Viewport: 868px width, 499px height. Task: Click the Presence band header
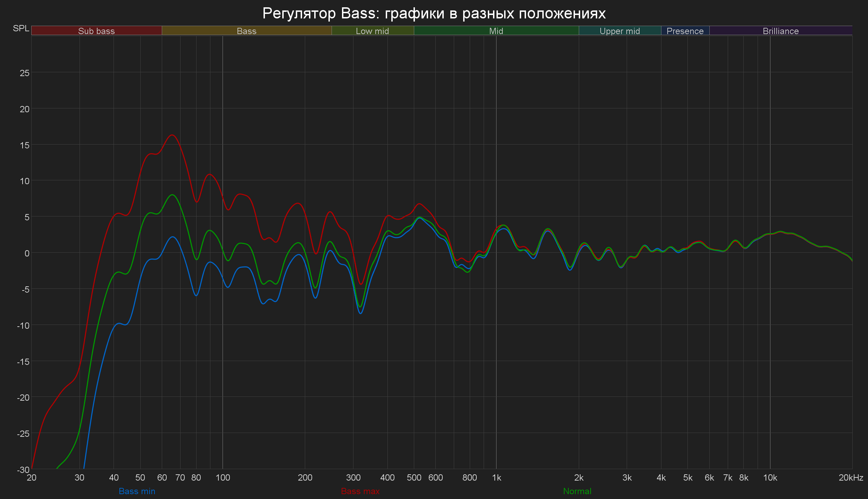[x=685, y=31]
